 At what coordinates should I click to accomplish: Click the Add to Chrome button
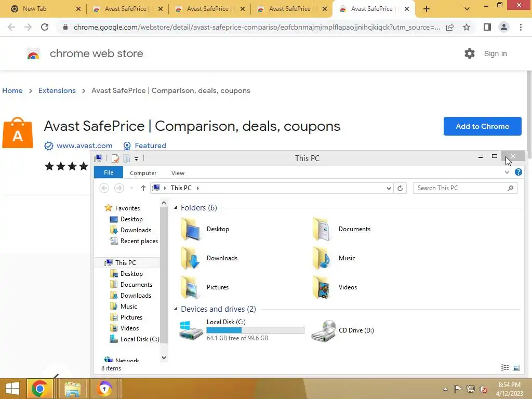coord(482,126)
